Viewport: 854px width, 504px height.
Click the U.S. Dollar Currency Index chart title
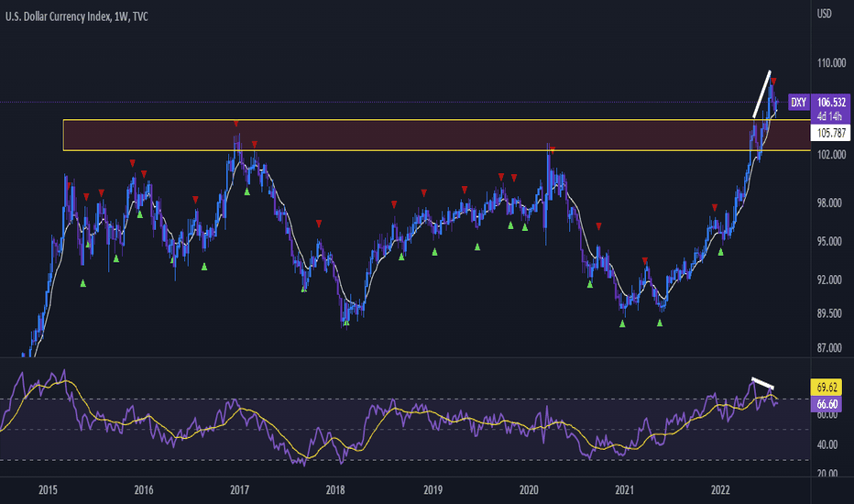pos(77,16)
